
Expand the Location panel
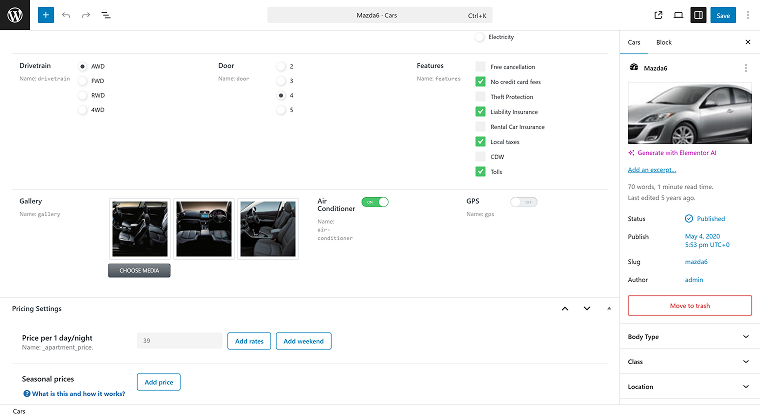[x=690, y=386]
